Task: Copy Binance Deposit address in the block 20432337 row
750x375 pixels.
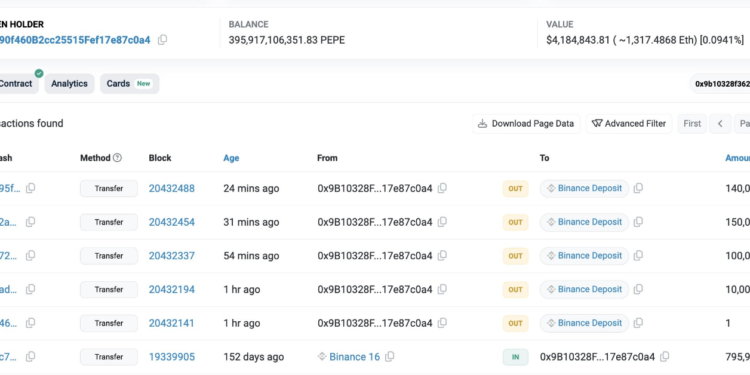Action: [638, 256]
